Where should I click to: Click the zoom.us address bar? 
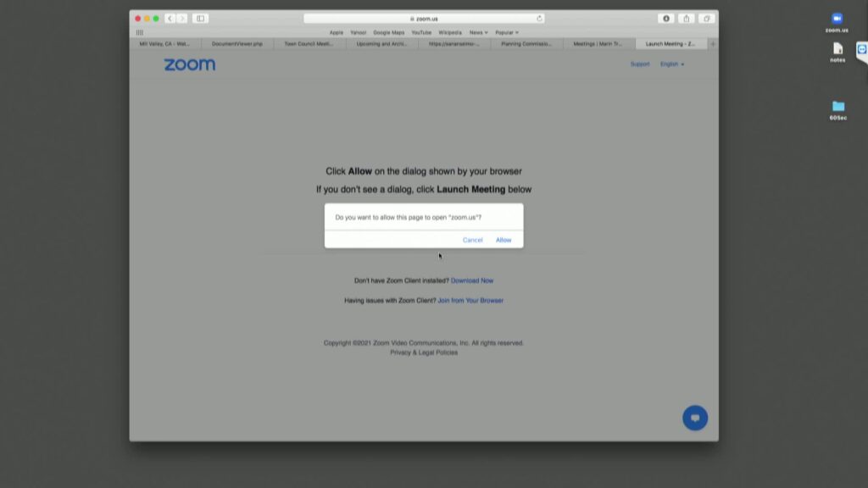coord(424,19)
